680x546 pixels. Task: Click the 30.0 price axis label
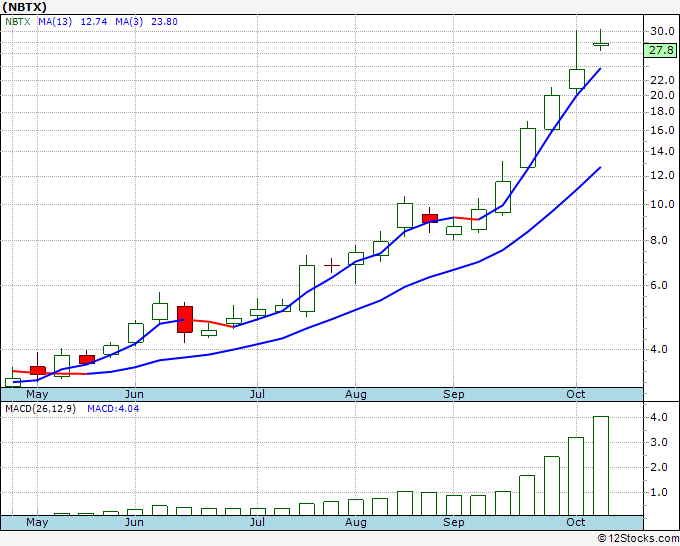[x=660, y=31]
